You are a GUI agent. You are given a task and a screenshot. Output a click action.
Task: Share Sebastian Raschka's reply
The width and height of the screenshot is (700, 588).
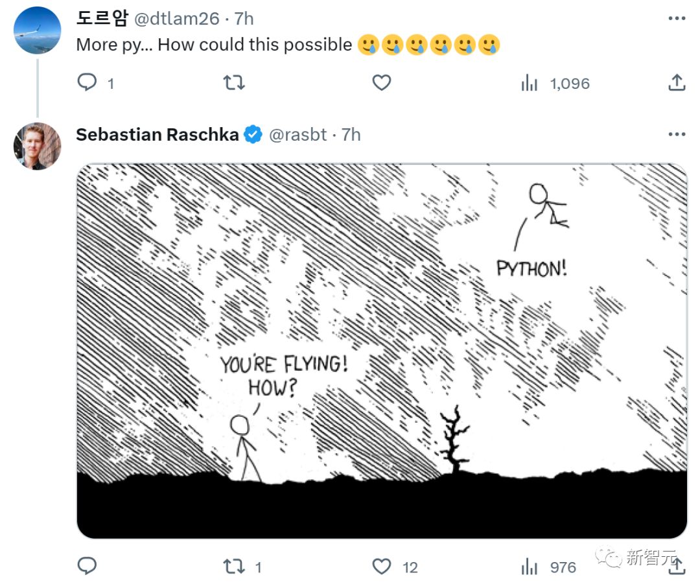677,565
